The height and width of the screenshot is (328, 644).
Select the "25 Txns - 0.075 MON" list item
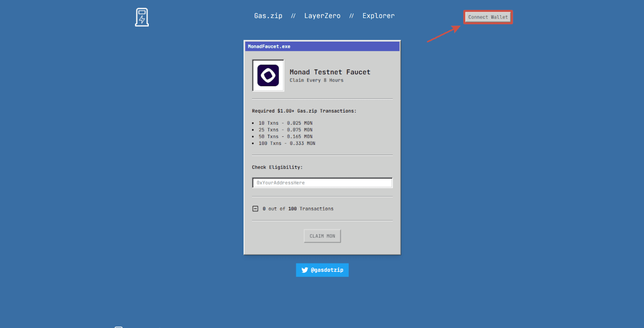click(285, 130)
